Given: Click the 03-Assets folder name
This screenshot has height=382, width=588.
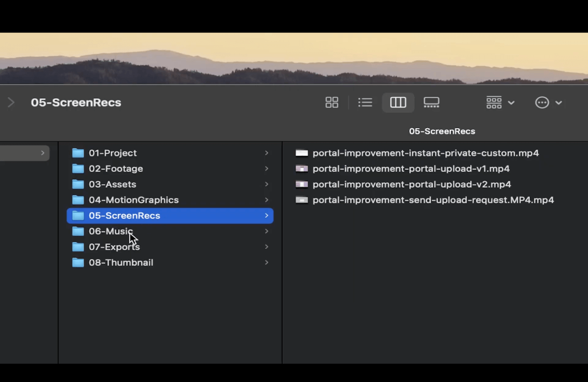Looking at the screenshot, I should pos(112,184).
